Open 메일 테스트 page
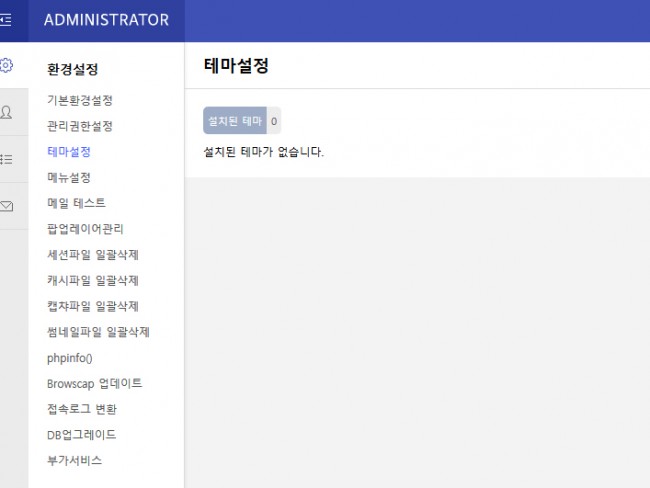This screenshot has width=650, height=488. click(x=76, y=203)
